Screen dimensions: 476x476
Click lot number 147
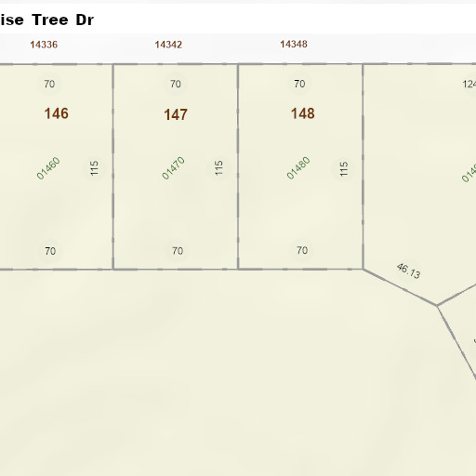click(176, 114)
